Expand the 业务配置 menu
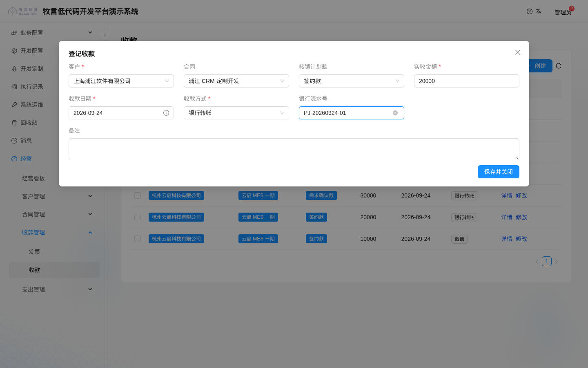Viewport: 588px width, 368px height. click(54, 33)
